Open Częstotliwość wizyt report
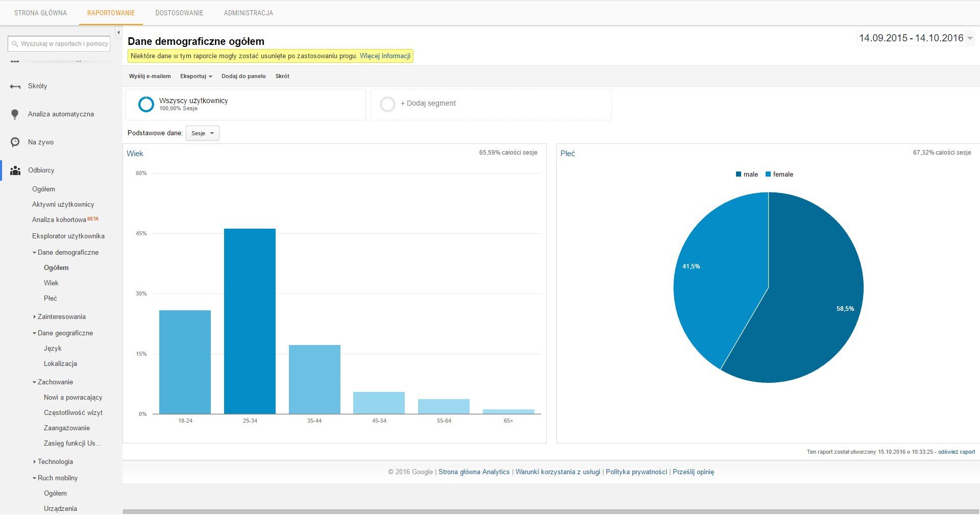This screenshot has width=980, height=515. coord(73,413)
